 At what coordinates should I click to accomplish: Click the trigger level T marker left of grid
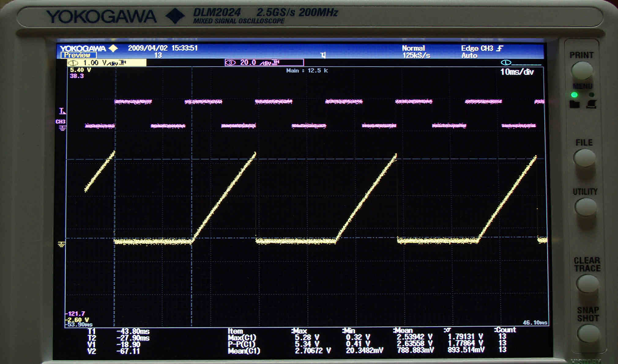tap(62, 111)
